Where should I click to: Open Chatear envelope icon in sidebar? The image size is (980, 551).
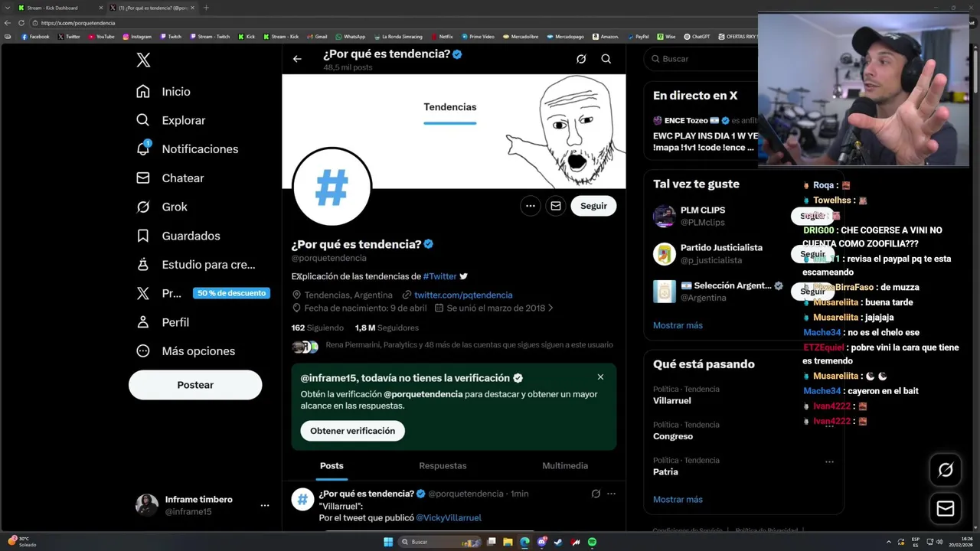143,178
